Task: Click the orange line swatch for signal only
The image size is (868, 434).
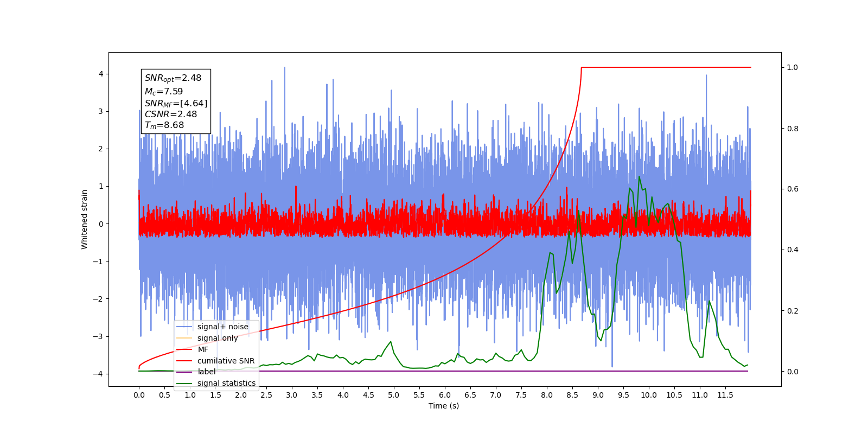Action: pos(184,338)
